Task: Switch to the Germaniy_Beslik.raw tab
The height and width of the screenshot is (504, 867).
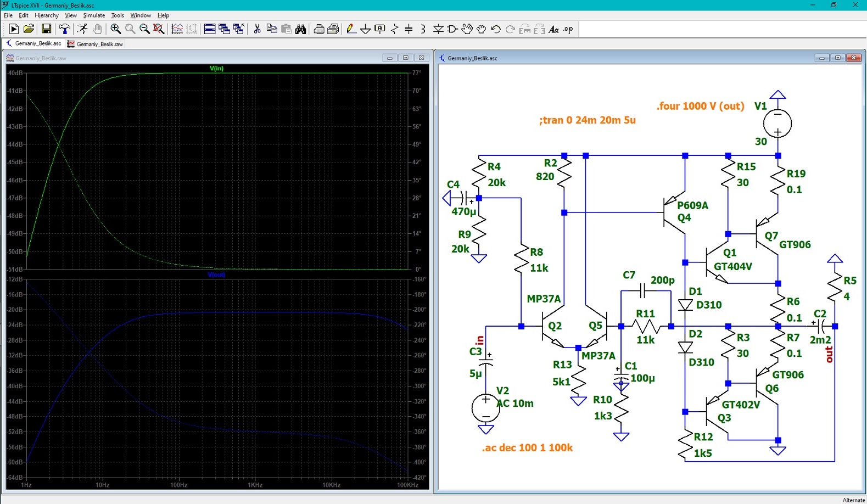Action: (x=95, y=44)
